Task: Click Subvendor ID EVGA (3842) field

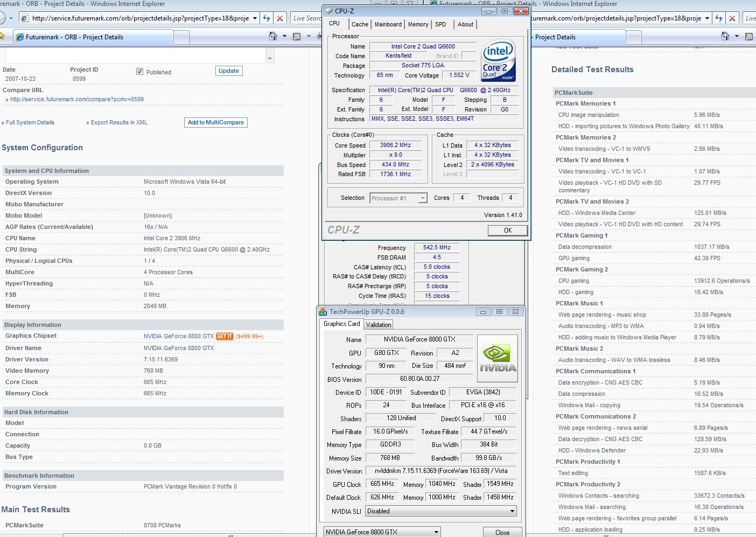Action: pyautogui.click(x=483, y=392)
